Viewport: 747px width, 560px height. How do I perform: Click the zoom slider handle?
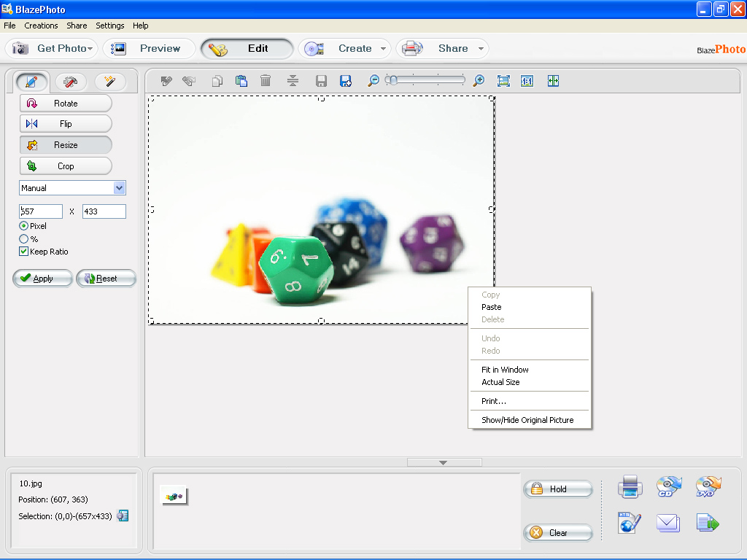392,80
